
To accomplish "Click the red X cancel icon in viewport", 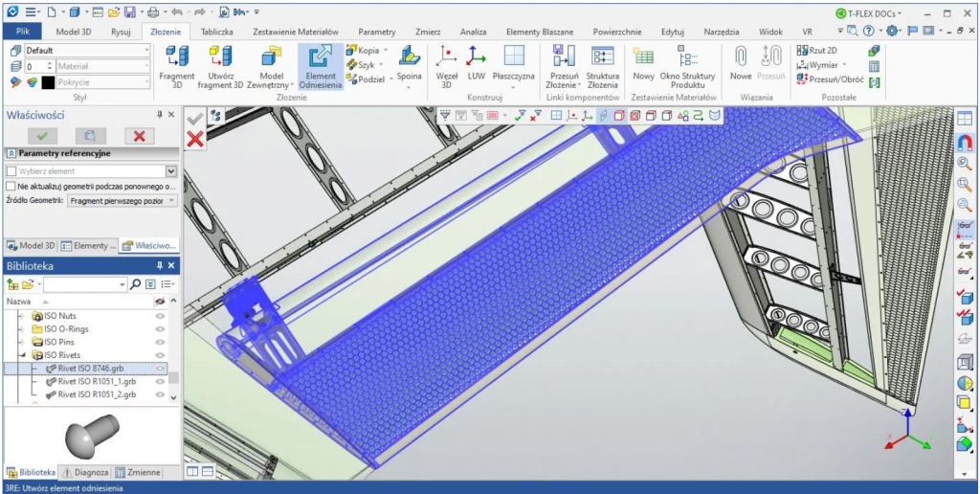I will pos(195,140).
